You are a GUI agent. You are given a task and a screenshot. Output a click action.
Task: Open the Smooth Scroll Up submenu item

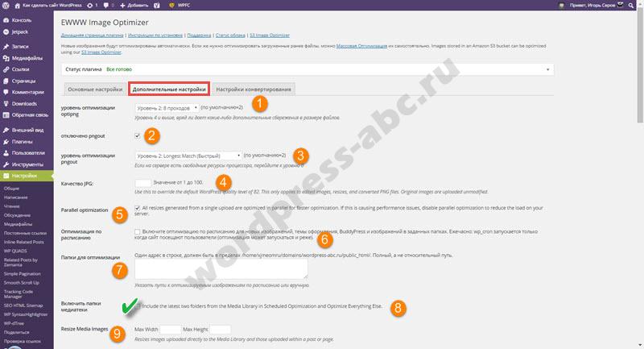(22, 283)
